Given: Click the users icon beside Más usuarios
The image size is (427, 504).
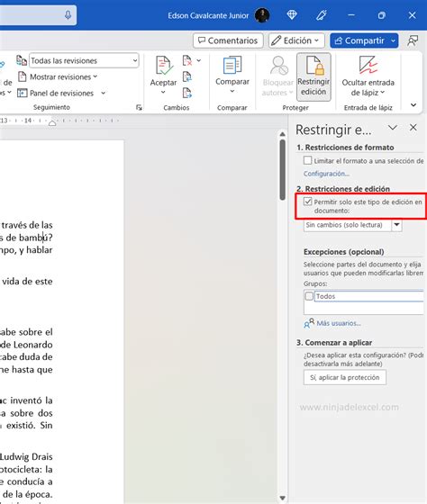Looking at the screenshot, I should tap(309, 323).
